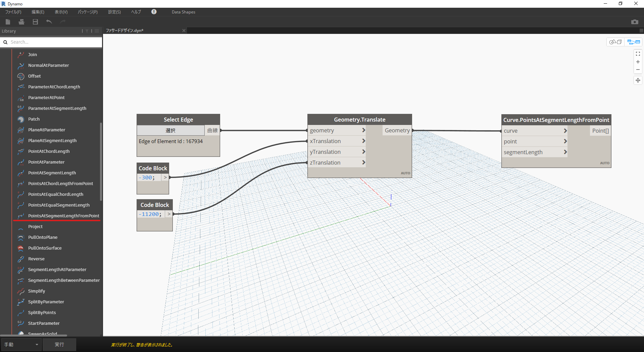Click the New file toolbar icon
644x352 pixels.
8,22
